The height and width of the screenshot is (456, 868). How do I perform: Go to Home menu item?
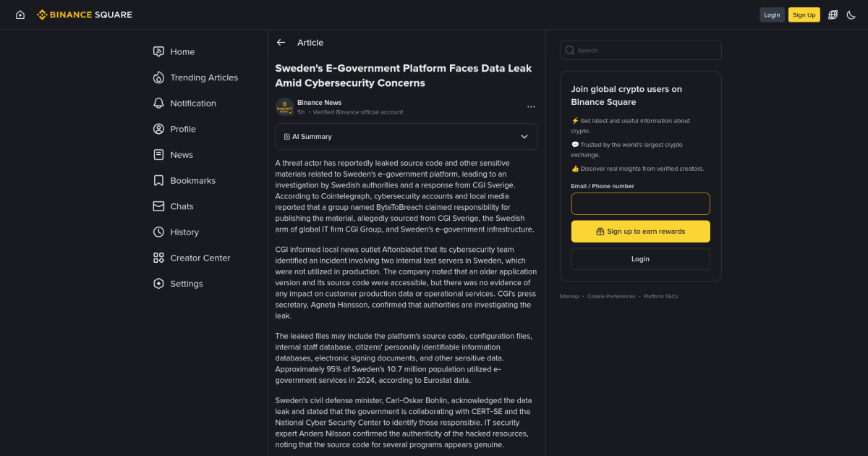[x=182, y=51]
